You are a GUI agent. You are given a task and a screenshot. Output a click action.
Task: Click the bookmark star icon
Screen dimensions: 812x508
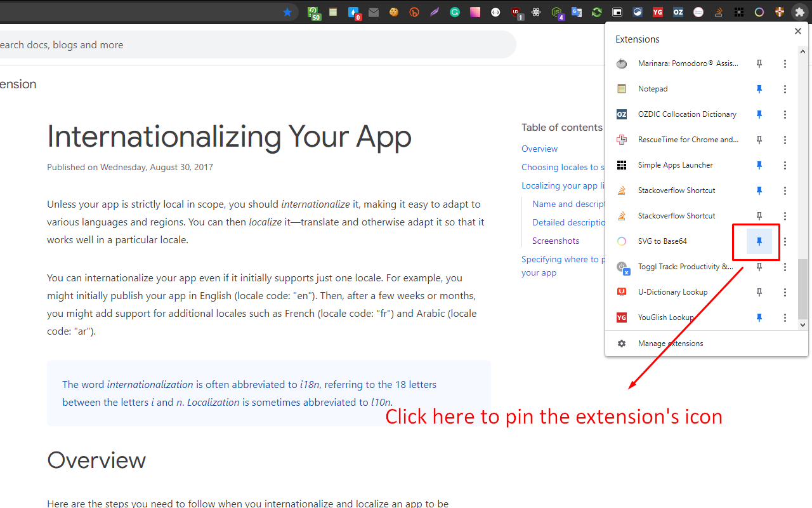pyautogui.click(x=287, y=12)
